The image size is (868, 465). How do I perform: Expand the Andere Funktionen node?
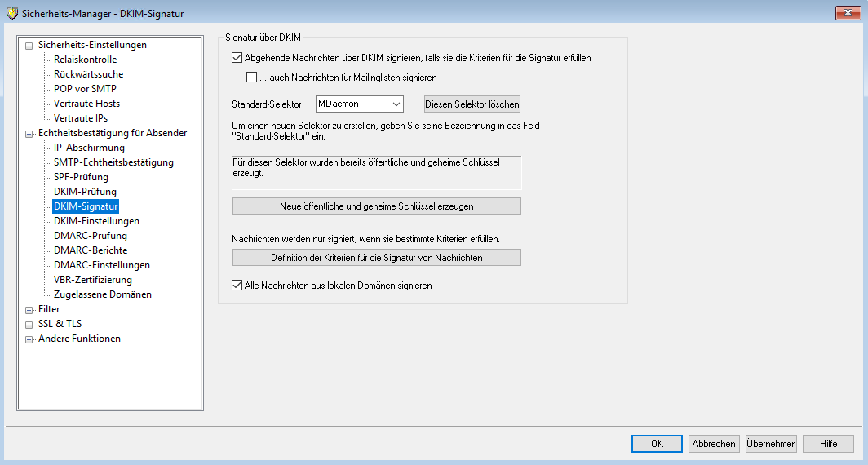(x=30, y=339)
